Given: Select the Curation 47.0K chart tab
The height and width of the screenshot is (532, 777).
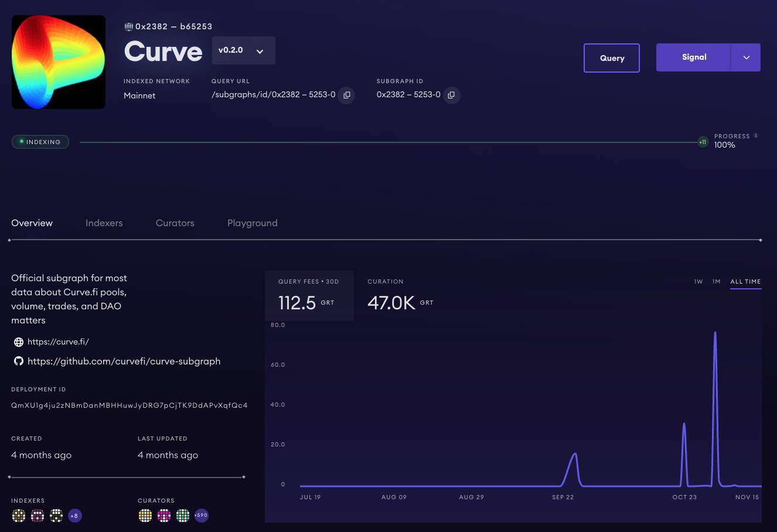Looking at the screenshot, I should tap(401, 296).
